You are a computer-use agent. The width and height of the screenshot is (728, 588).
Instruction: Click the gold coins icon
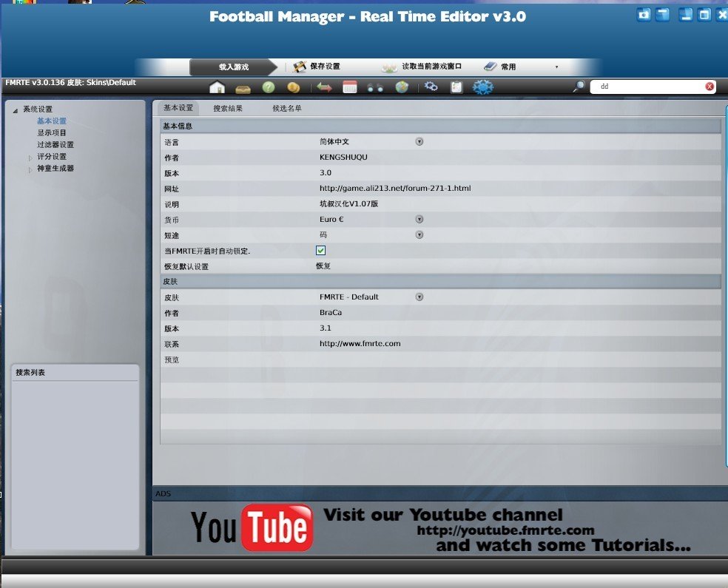[x=293, y=87]
